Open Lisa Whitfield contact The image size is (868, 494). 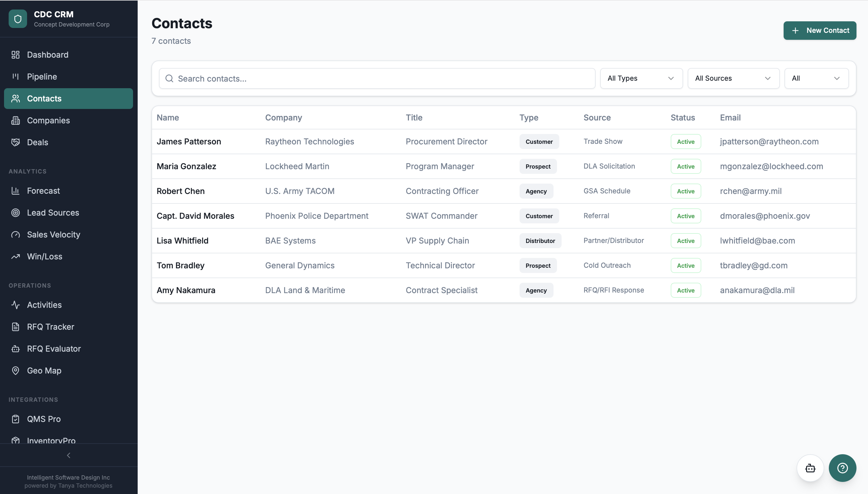[x=182, y=241]
